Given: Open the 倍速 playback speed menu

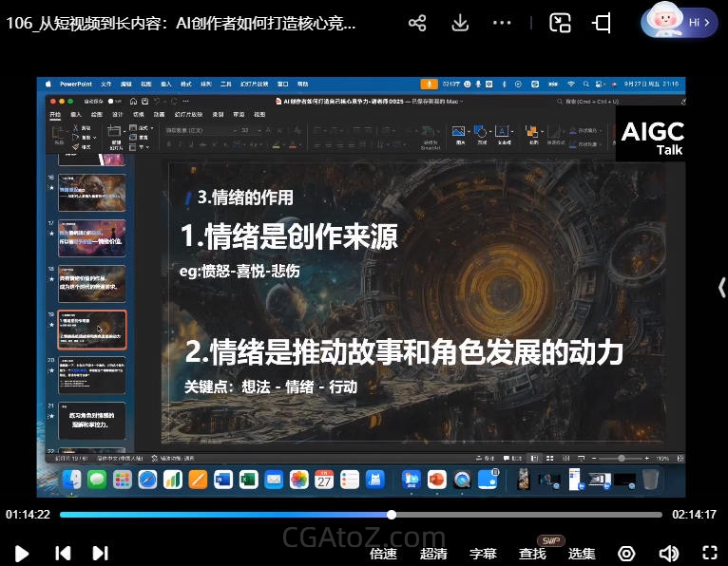Looking at the screenshot, I should 383,554.
